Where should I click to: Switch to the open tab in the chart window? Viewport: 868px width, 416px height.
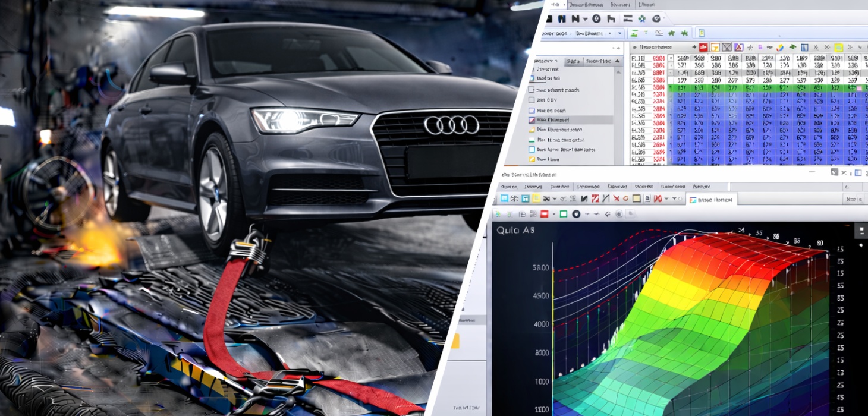[712, 200]
